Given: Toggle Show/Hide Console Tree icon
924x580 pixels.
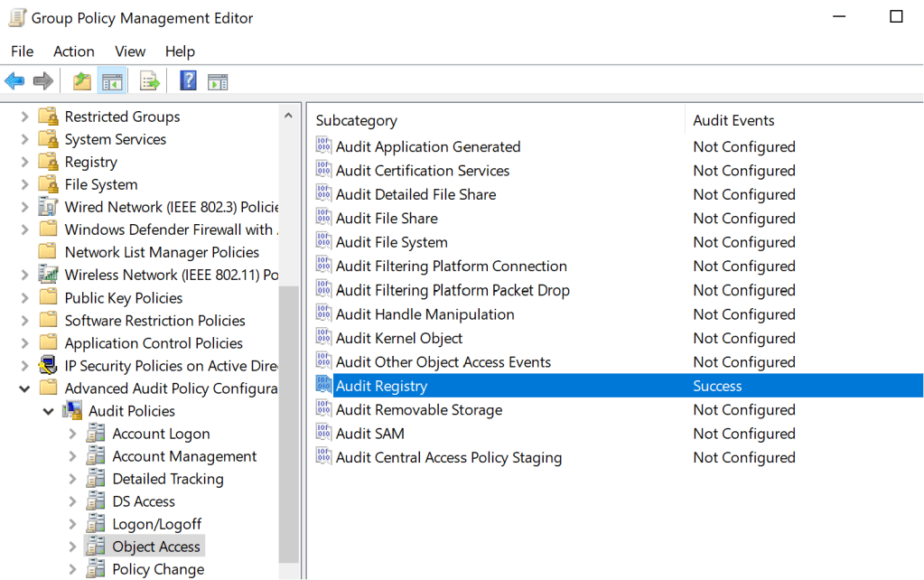Looking at the screenshot, I should 112,81.
